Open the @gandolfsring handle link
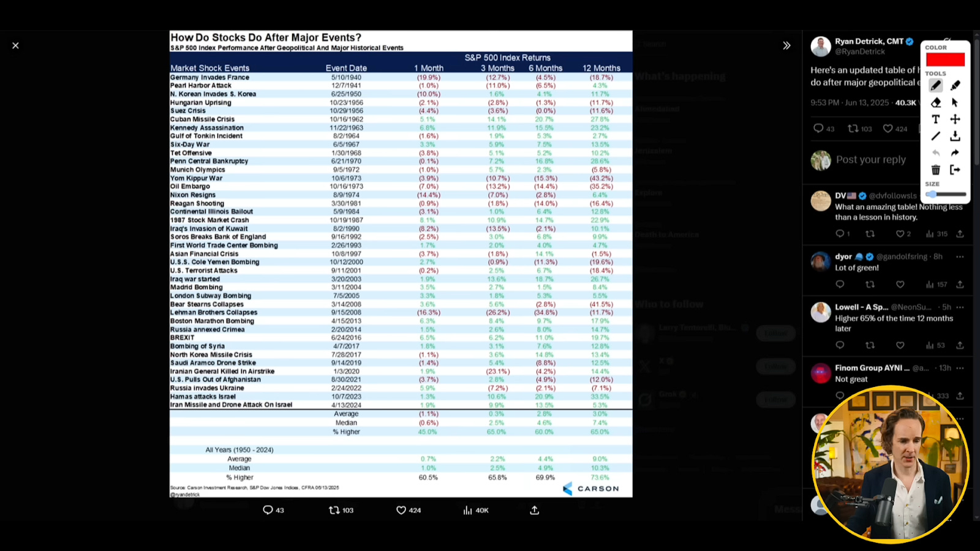 903,257
